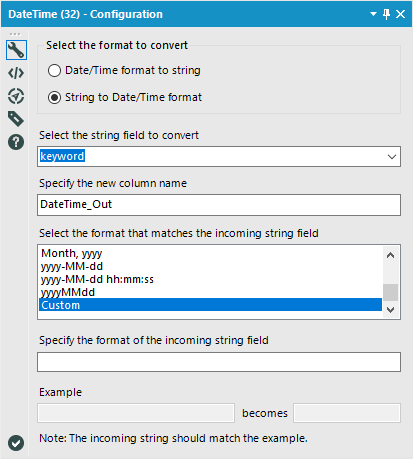Click the format list scroll up arrow
Screen dimensions: 413x459
391,255
